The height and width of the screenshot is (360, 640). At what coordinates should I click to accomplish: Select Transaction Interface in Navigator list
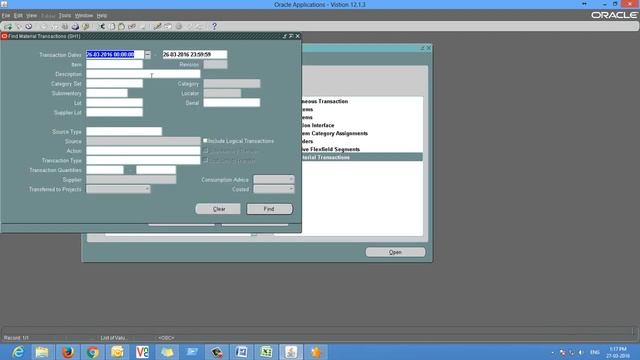[318, 125]
